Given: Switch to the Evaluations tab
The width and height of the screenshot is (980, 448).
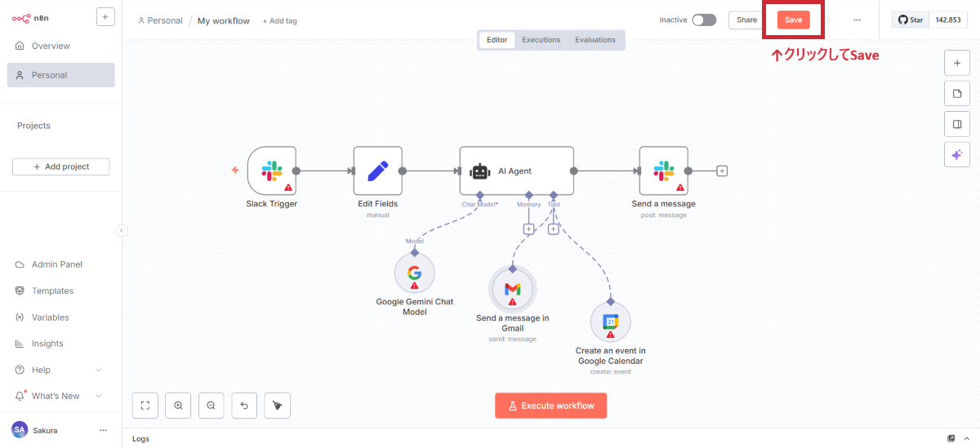Looking at the screenshot, I should [595, 40].
